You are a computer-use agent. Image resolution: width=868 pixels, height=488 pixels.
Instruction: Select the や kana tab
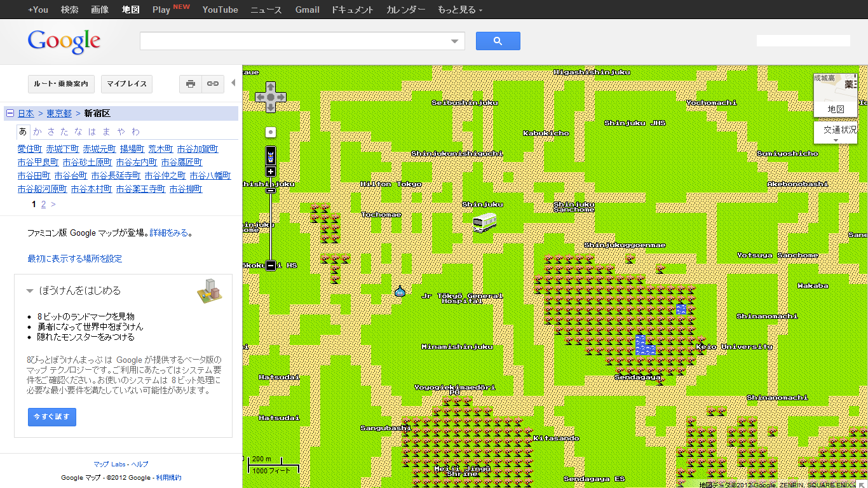point(121,132)
